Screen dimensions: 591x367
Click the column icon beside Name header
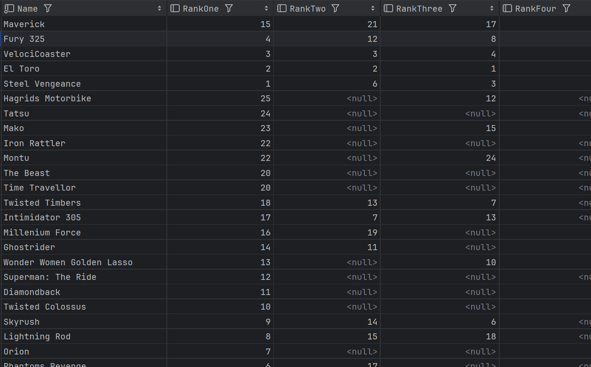(9, 8)
